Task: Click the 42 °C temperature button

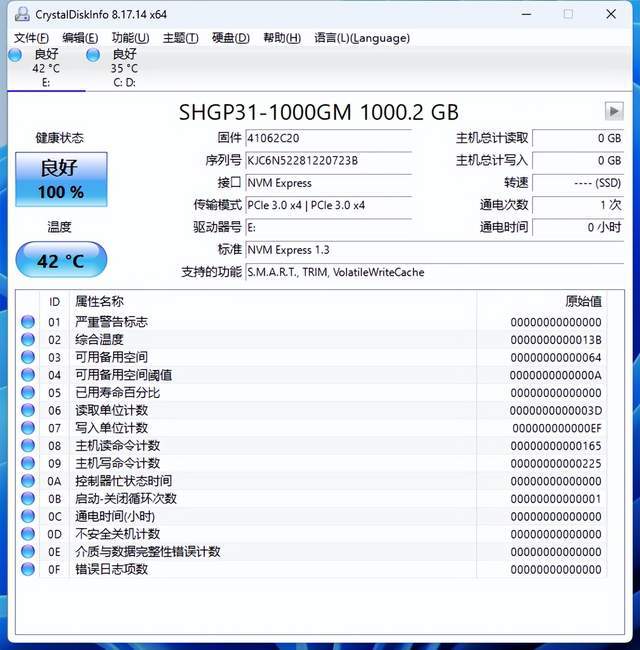Action: pyautogui.click(x=61, y=260)
